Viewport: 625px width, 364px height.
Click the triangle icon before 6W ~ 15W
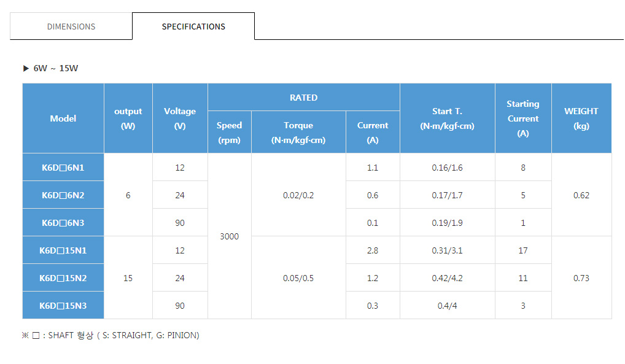26,68
